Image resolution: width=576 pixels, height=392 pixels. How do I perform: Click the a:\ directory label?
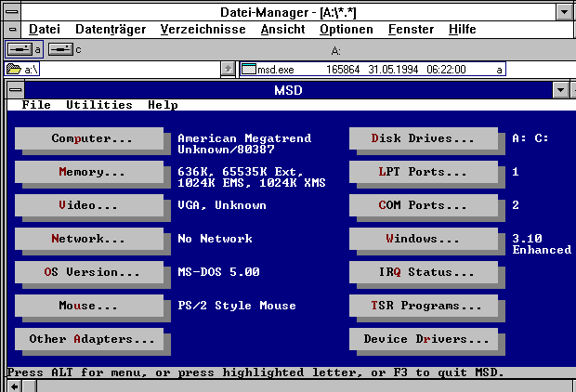click(x=32, y=70)
